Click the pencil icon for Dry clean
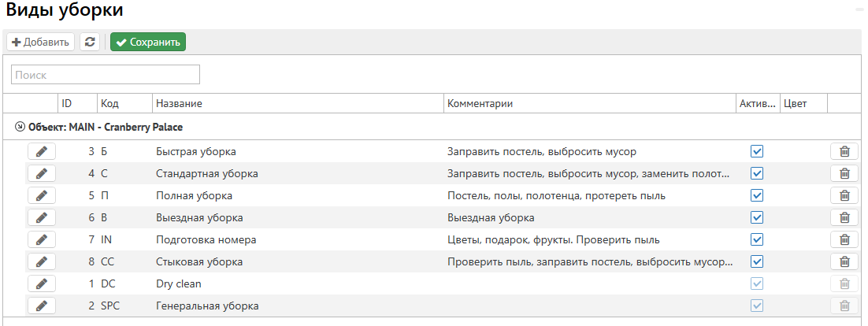 41,283
